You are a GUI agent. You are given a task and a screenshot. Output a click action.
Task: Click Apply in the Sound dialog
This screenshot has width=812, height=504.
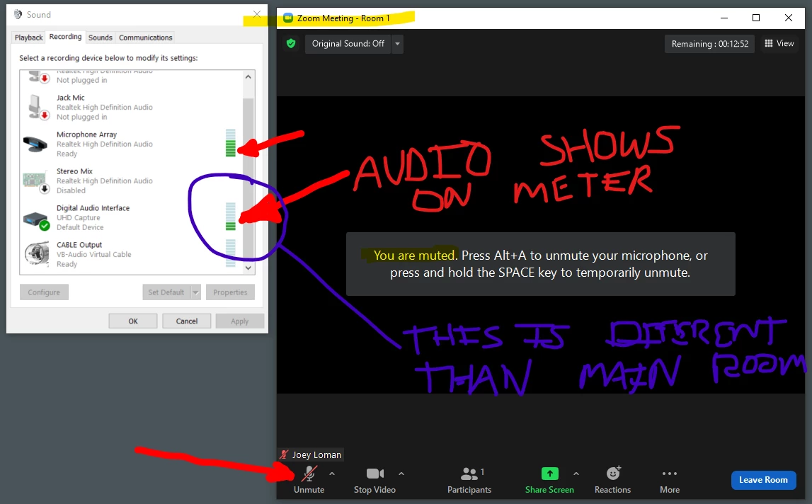pos(240,321)
